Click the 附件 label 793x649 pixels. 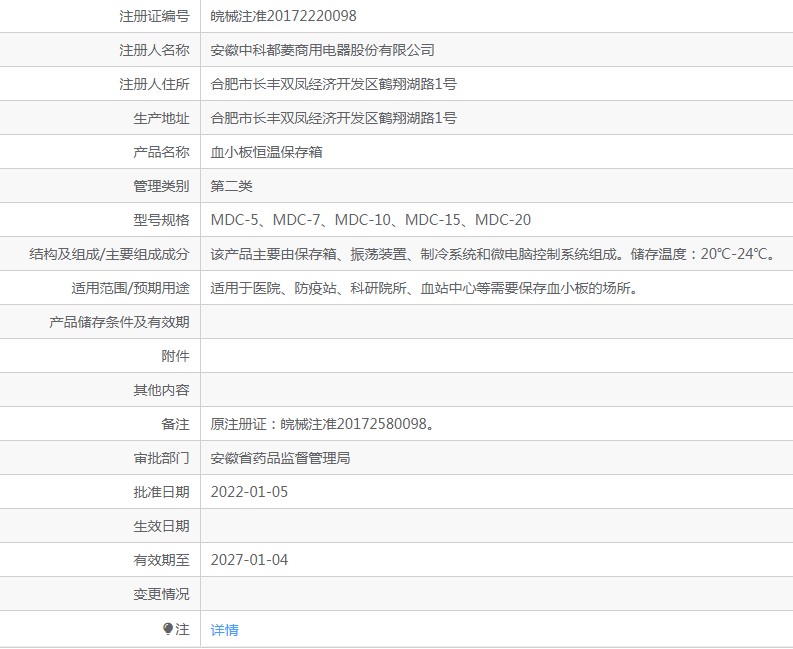tap(175, 356)
